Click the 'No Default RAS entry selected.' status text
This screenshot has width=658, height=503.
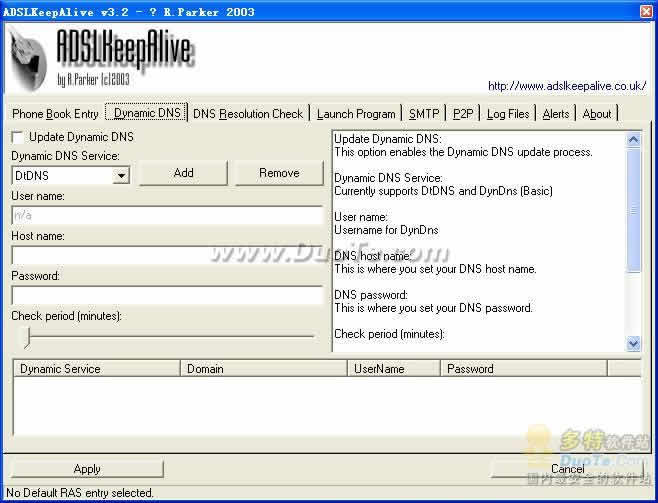(80, 493)
